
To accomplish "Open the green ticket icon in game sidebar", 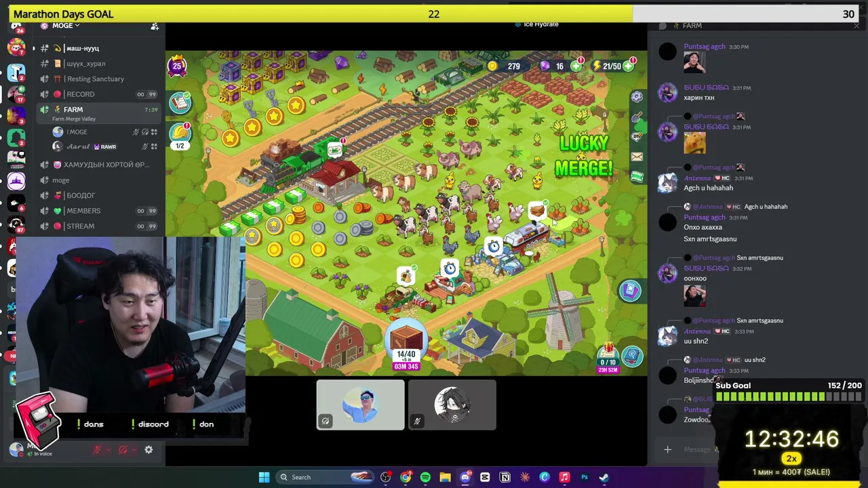I will (x=636, y=177).
